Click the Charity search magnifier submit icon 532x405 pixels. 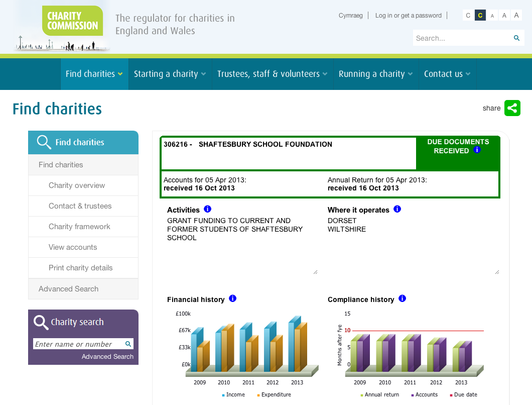[x=128, y=344]
